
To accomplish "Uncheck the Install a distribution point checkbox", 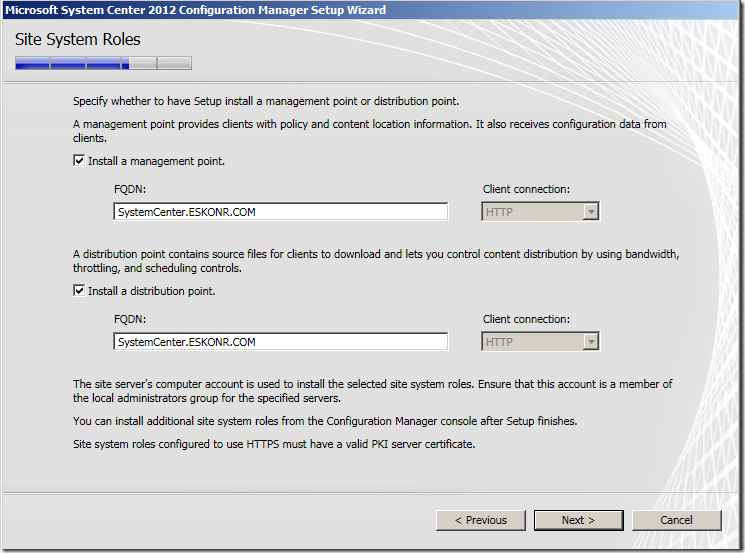I will click(79, 291).
